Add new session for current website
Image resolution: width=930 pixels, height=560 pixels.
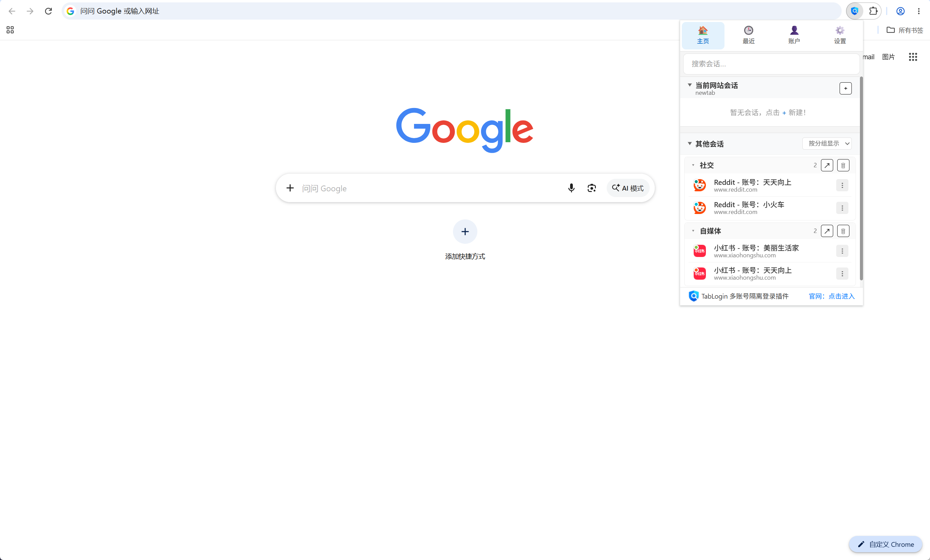click(845, 88)
